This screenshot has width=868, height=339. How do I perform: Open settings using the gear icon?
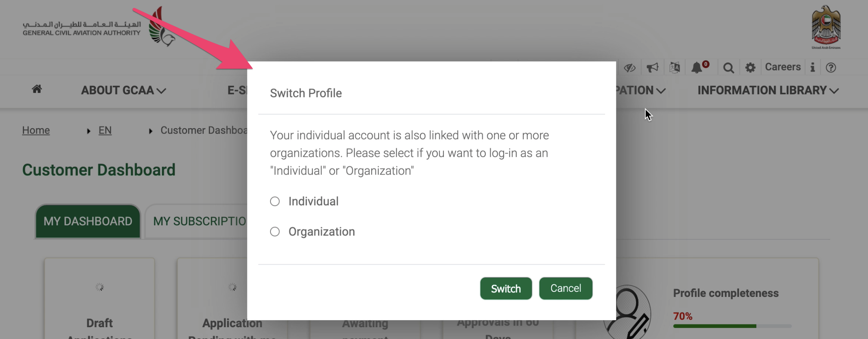pos(750,67)
